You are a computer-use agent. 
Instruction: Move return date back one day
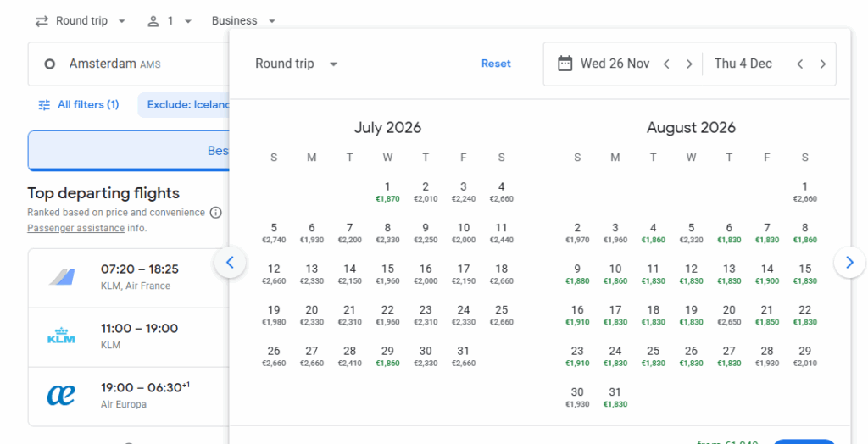click(800, 64)
